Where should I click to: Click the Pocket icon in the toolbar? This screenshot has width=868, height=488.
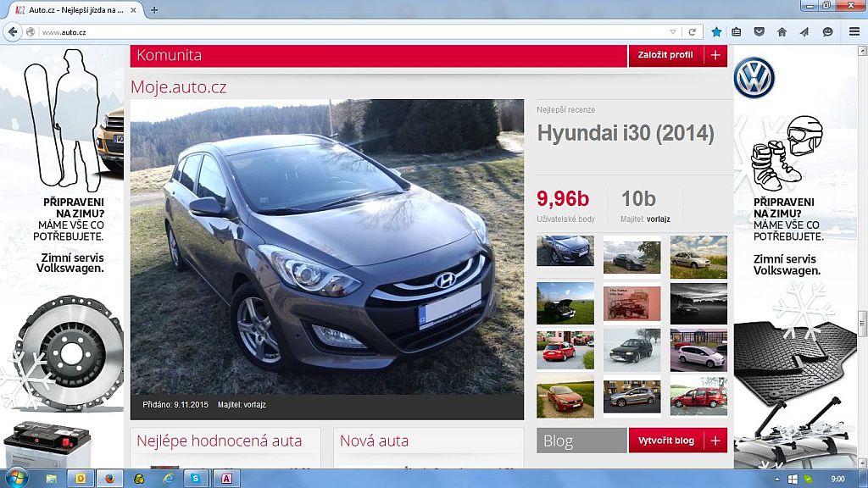[759, 32]
